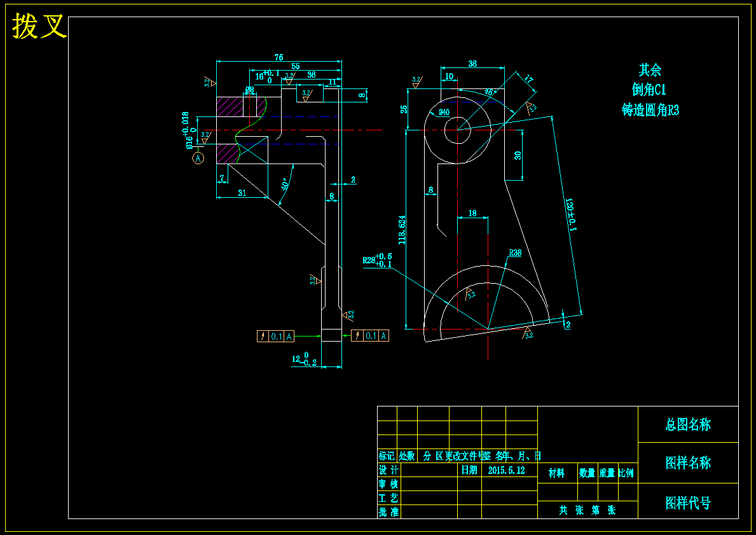
Task: Select the bore dimension "Ø16" with tolerance
Action: pyautogui.click(x=188, y=130)
